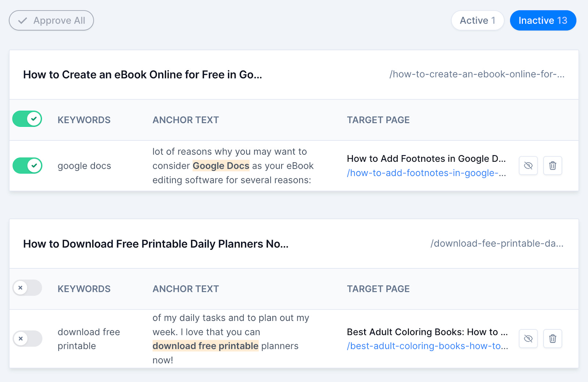
Task: Open the best-adult-coloring-books link
Action: pos(427,346)
